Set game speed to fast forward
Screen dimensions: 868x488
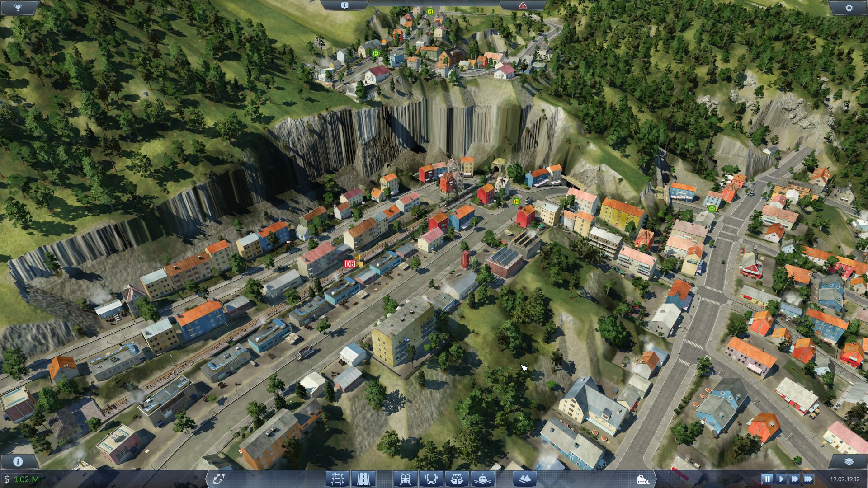click(794, 479)
